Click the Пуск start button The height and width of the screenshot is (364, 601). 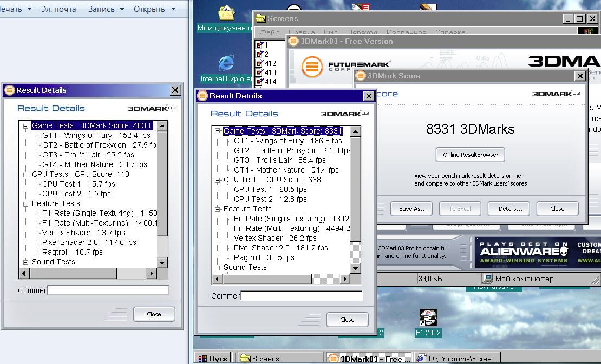coord(212,358)
